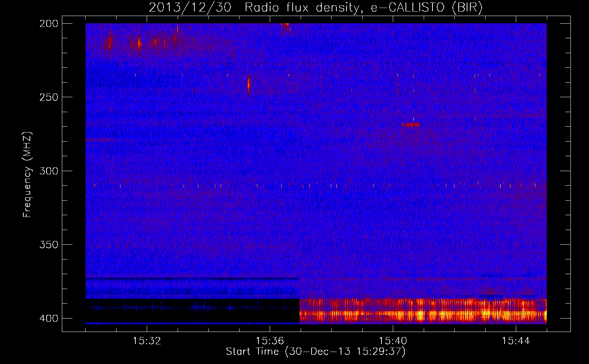Click the 15:36 time tick label

click(270, 341)
